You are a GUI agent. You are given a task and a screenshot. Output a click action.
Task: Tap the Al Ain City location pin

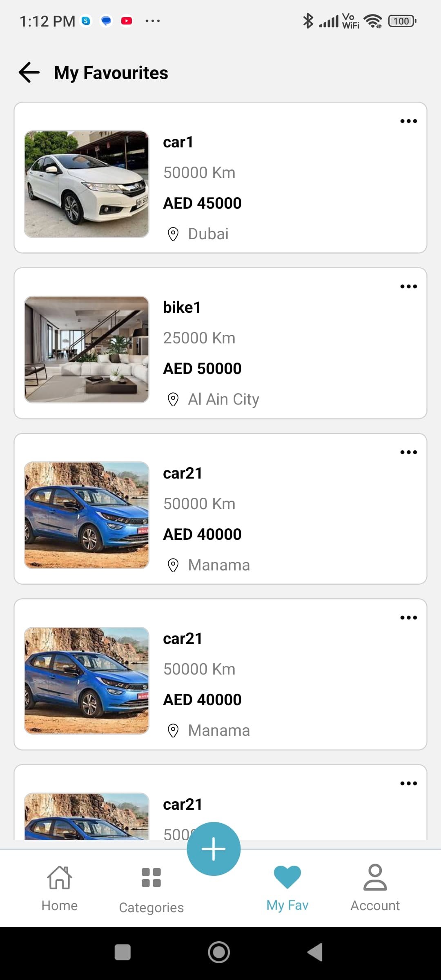173,399
